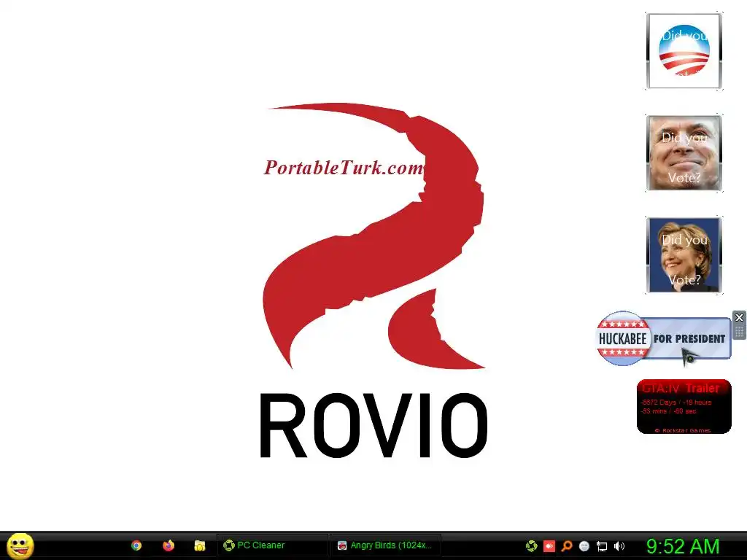Switch to the Angry Birds taskbar button
747x560 pixels.
pyautogui.click(x=385, y=545)
